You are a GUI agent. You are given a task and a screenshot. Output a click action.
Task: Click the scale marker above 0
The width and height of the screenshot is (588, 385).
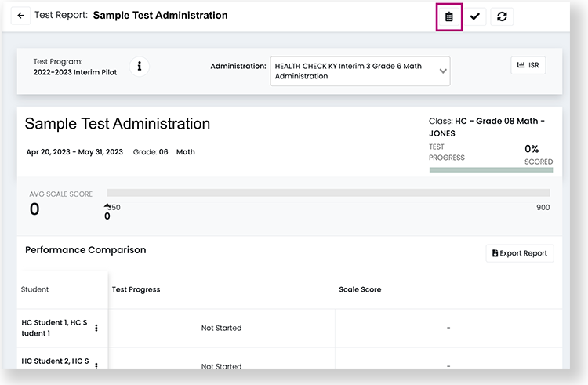[107, 207]
